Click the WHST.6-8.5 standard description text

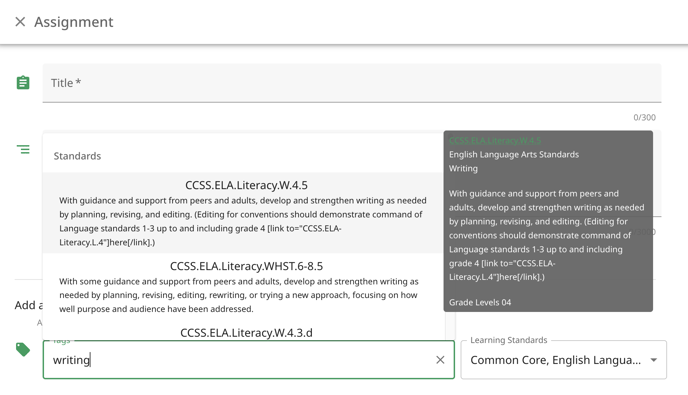click(x=239, y=295)
